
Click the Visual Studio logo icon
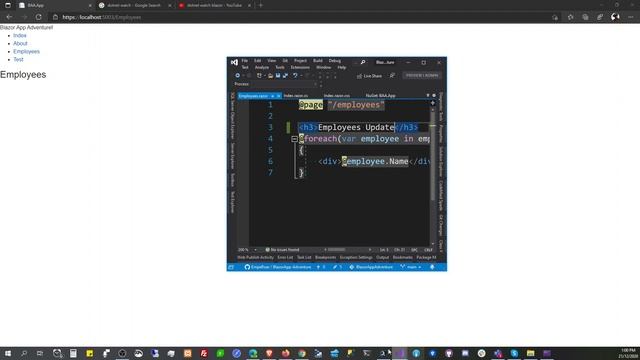pyautogui.click(x=234, y=62)
